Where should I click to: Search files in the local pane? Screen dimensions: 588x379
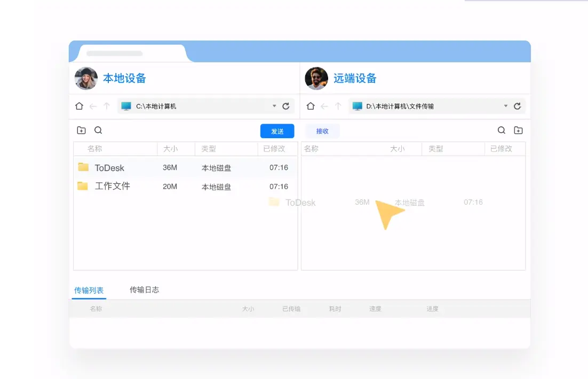pos(98,130)
